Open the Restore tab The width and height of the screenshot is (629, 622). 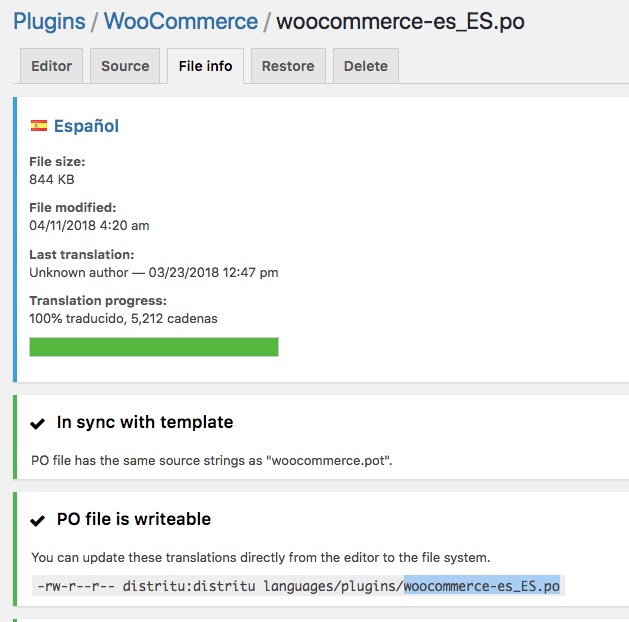(x=288, y=66)
